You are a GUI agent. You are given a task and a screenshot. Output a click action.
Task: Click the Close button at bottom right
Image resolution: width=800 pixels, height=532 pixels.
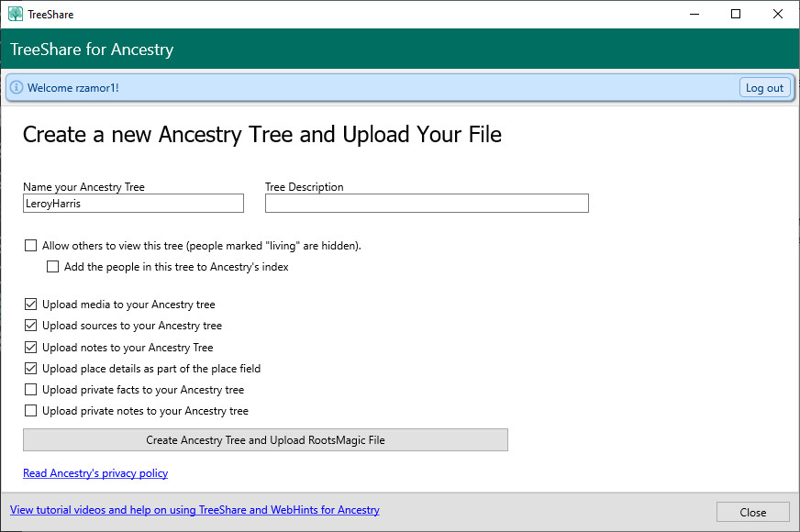752,513
